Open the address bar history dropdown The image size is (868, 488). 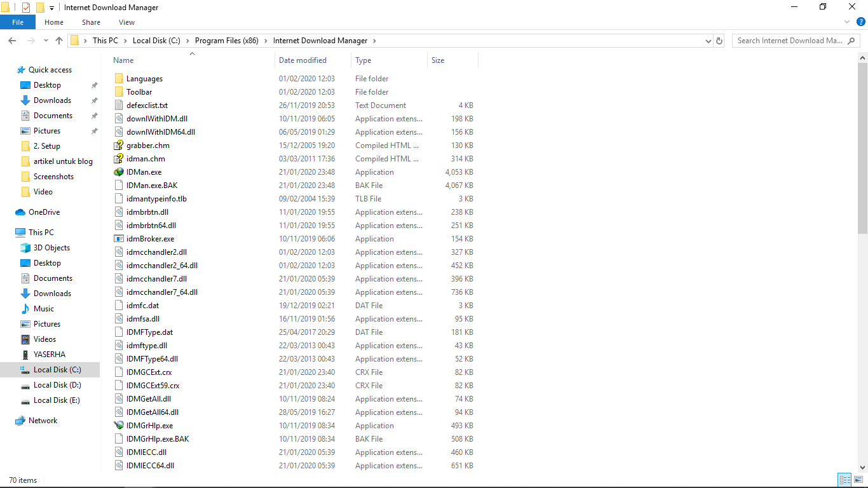click(709, 41)
